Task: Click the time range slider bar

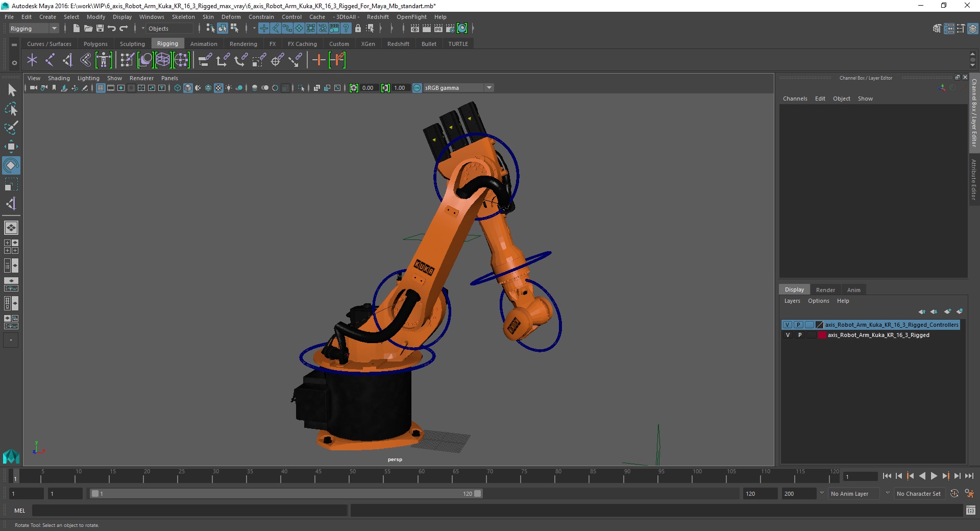Action: pos(286,494)
